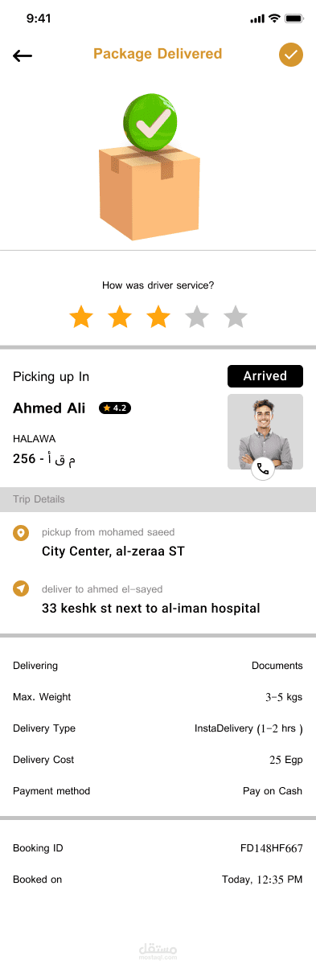Tap the orange checkmark confirm icon

pos(291,55)
